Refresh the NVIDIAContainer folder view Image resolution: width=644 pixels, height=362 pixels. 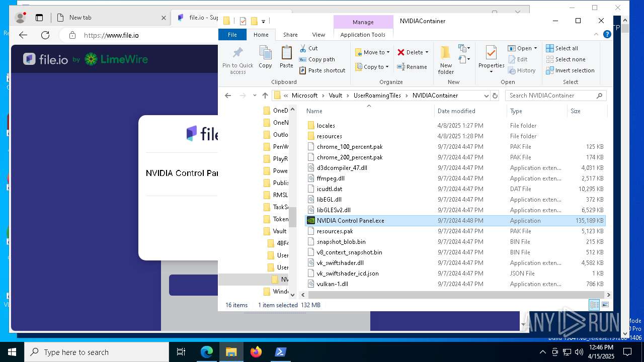click(495, 96)
